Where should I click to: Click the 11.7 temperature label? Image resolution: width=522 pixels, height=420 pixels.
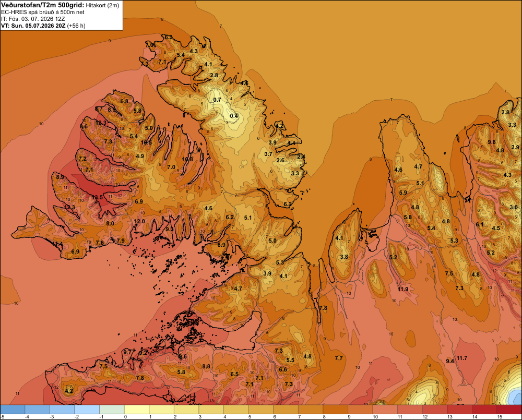tap(462, 358)
